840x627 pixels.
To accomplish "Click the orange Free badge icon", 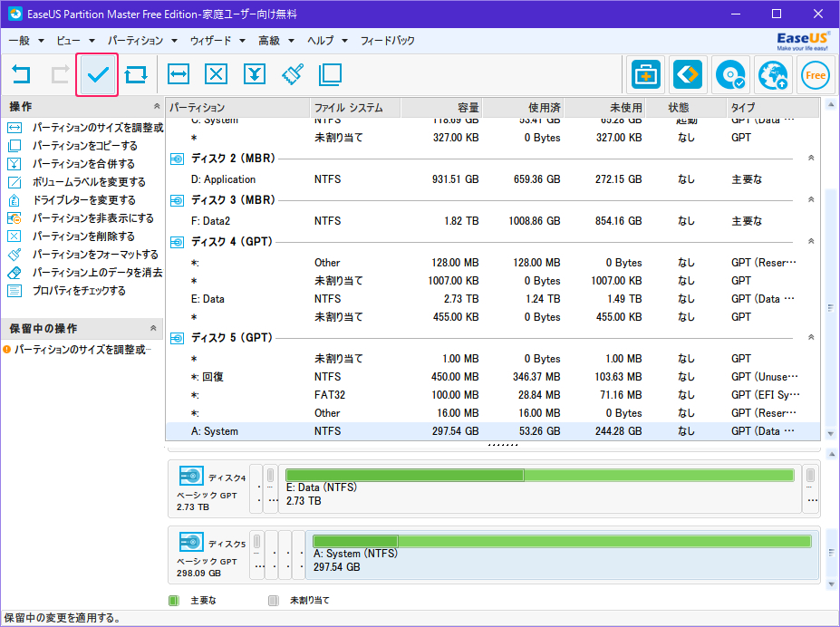I will click(816, 75).
